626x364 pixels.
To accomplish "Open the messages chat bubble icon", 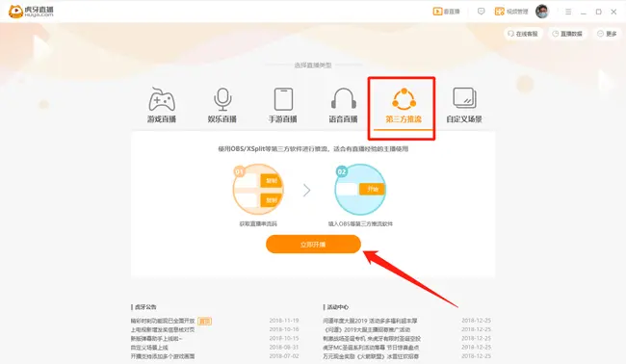I will pos(482,12).
